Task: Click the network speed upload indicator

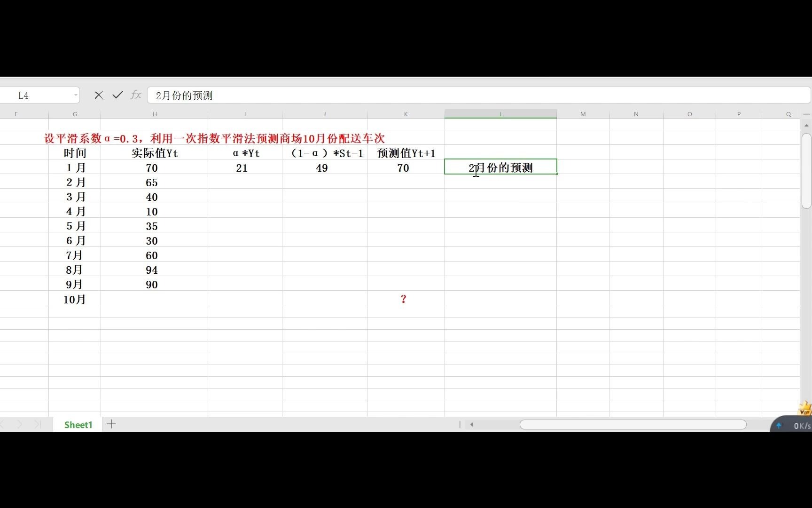Action: click(779, 426)
